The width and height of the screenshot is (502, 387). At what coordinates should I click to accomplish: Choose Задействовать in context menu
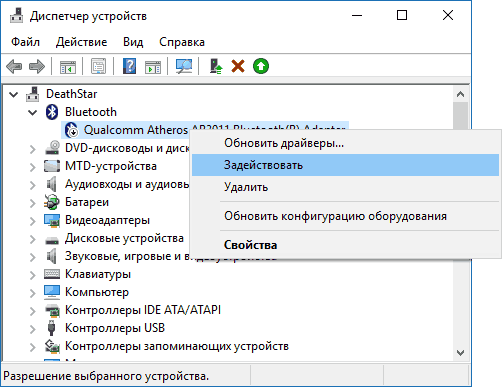click(x=345, y=165)
